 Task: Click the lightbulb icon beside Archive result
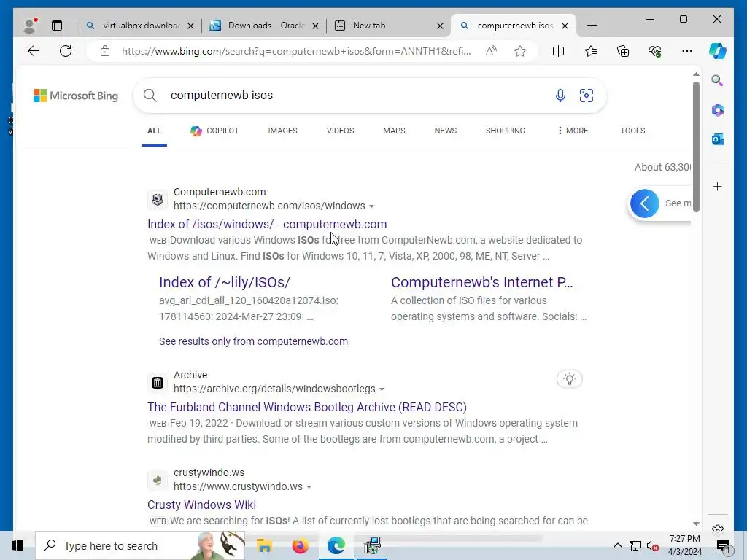tap(569, 379)
